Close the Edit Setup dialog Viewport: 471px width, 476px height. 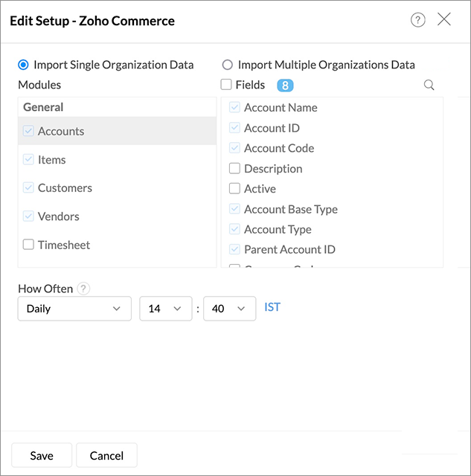[x=444, y=20]
